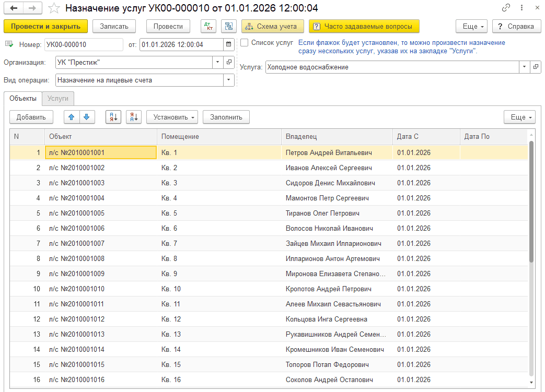Screen dimensions: 545x392
Task: Click the table vertical scrollbar thumb
Action: tap(531, 201)
